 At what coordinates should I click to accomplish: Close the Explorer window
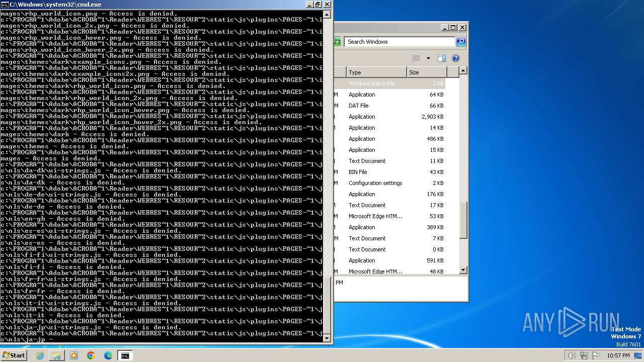point(462,28)
